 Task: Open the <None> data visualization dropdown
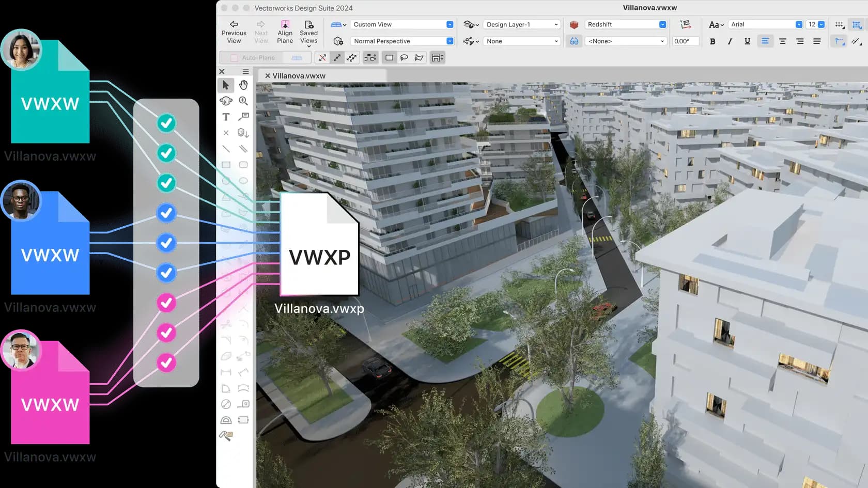pos(626,41)
